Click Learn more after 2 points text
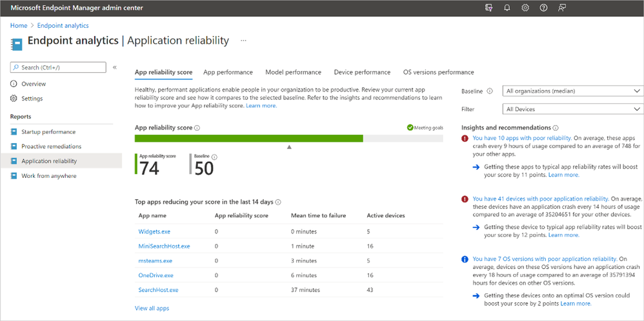644x321 pixels. pyautogui.click(x=576, y=304)
